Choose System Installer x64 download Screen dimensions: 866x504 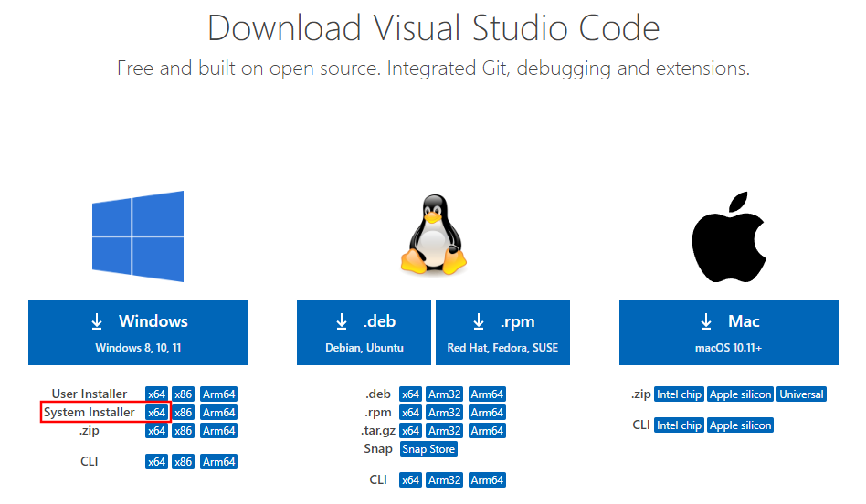pyautogui.click(x=156, y=413)
